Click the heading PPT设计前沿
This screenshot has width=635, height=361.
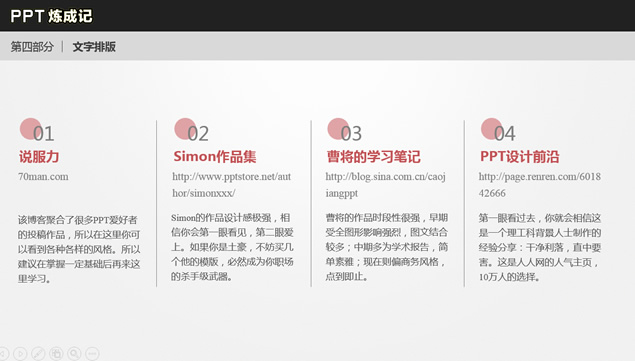click(520, 157)
